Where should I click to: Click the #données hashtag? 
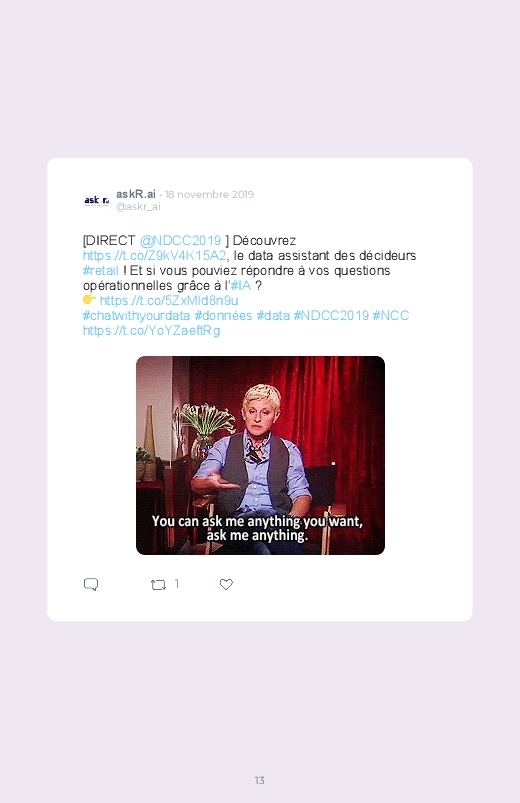click(223, 315)
